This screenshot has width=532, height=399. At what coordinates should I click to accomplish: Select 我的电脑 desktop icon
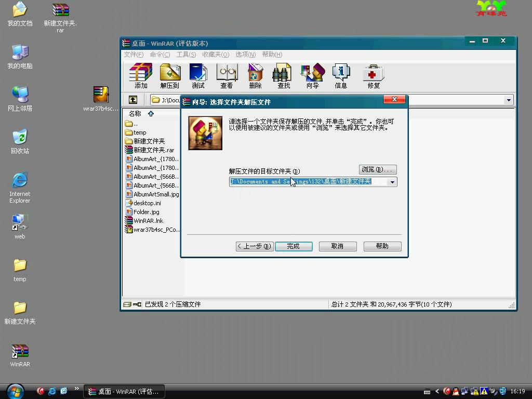[20, 57]
